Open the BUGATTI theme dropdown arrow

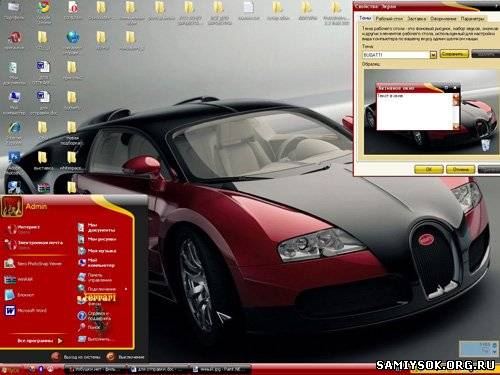pyautogui.click(x=433, y=55)
